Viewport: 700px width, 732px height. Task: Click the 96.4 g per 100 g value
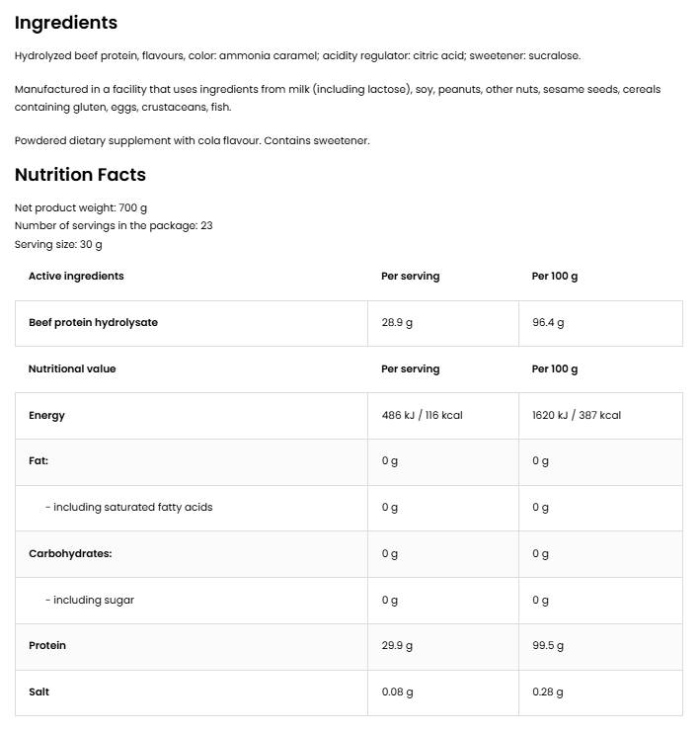[x=548, y=323]
